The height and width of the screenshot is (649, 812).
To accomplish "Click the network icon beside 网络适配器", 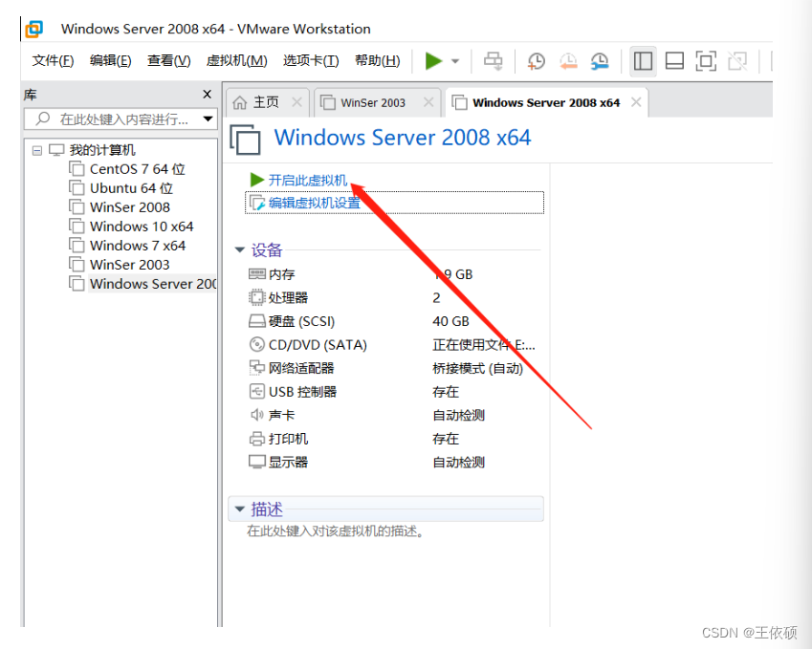I will (x=257, y=368).
